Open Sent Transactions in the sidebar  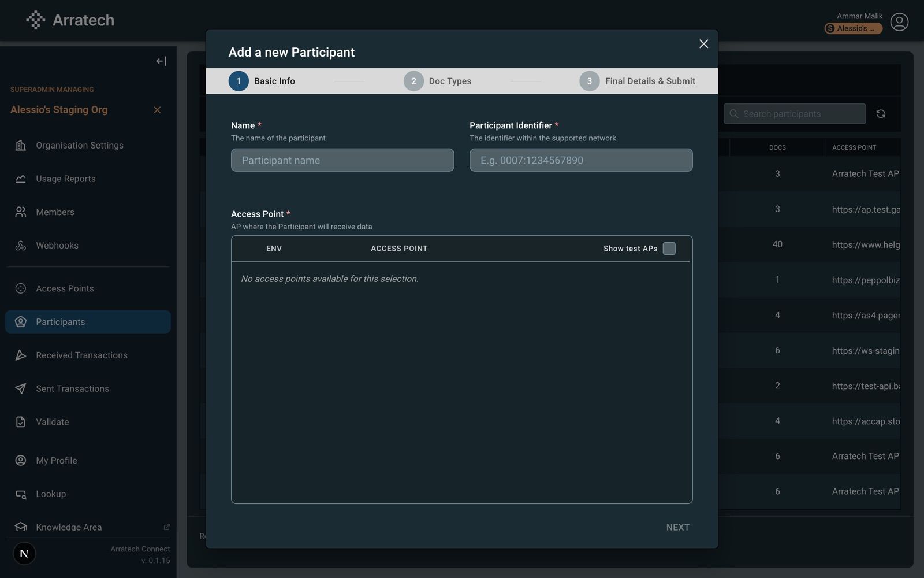88,388
